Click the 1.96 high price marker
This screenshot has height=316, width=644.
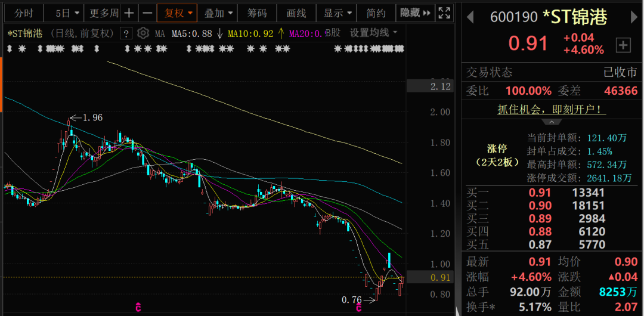pyautogui.click(x=92, y=118)
